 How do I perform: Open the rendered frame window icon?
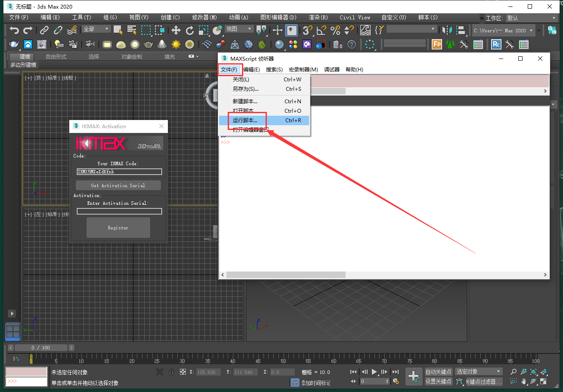pos(41,44)
